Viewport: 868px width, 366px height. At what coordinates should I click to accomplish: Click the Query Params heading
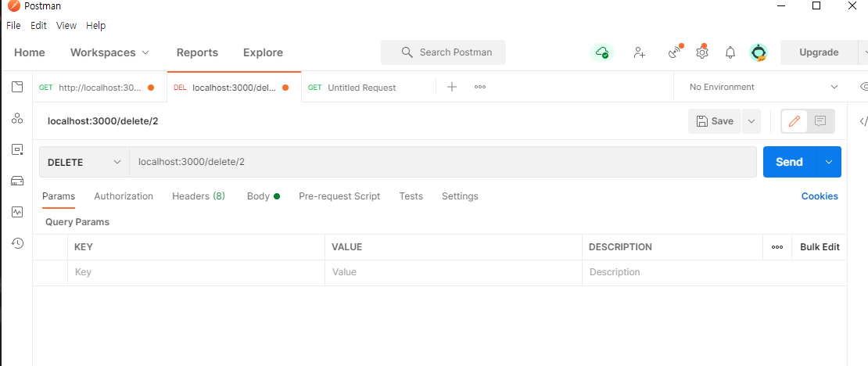77,222
